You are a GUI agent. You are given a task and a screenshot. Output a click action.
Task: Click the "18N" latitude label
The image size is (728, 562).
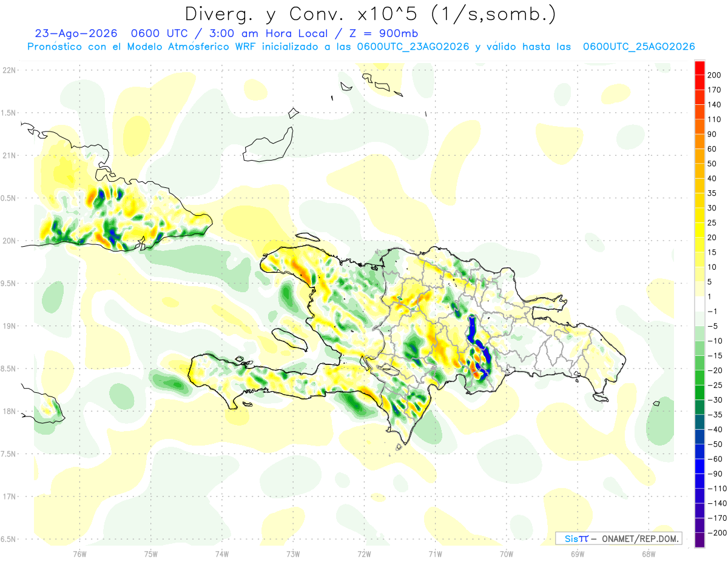(8, 411)
